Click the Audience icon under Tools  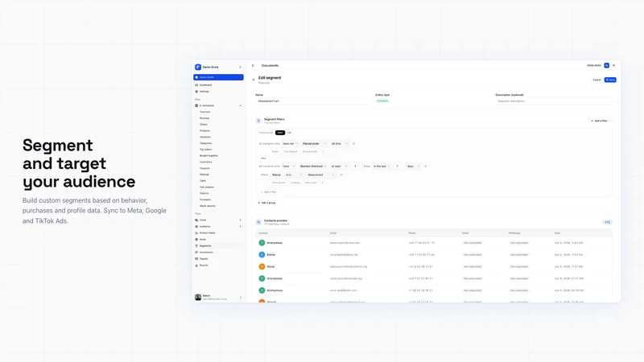[196, 227]
